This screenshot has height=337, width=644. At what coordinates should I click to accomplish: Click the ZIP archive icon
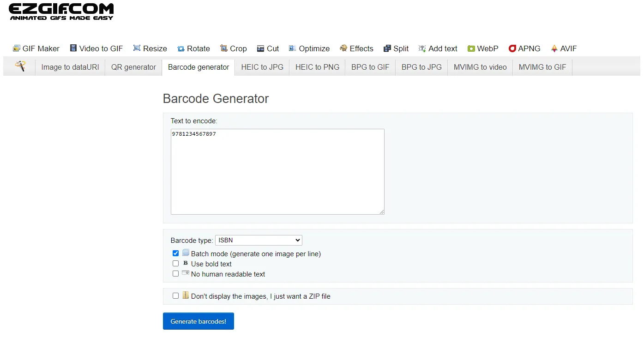[x=186, y=295]
